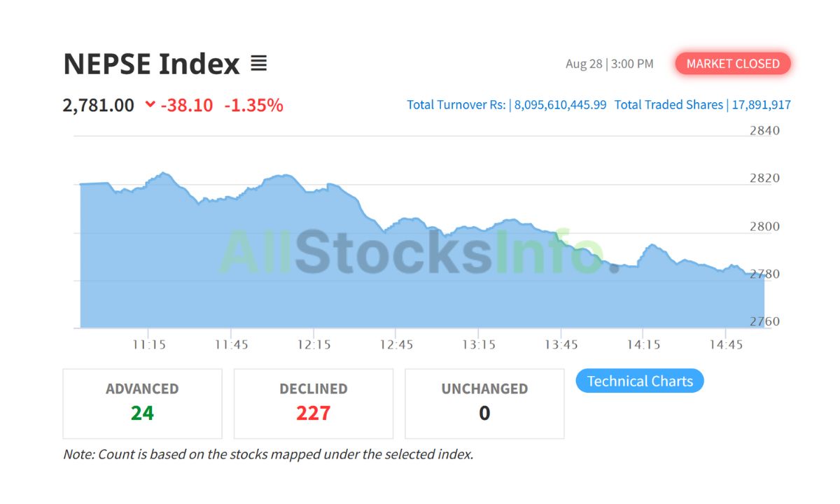This screenshot has height=504, width=840.
Task: Open the DECLINED stocks card
Action: 313,403
